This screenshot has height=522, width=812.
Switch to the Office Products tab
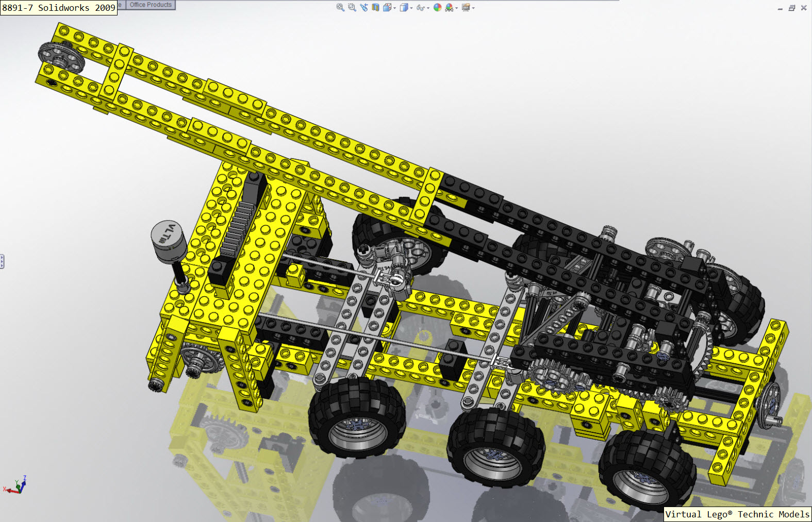[151, 5]
